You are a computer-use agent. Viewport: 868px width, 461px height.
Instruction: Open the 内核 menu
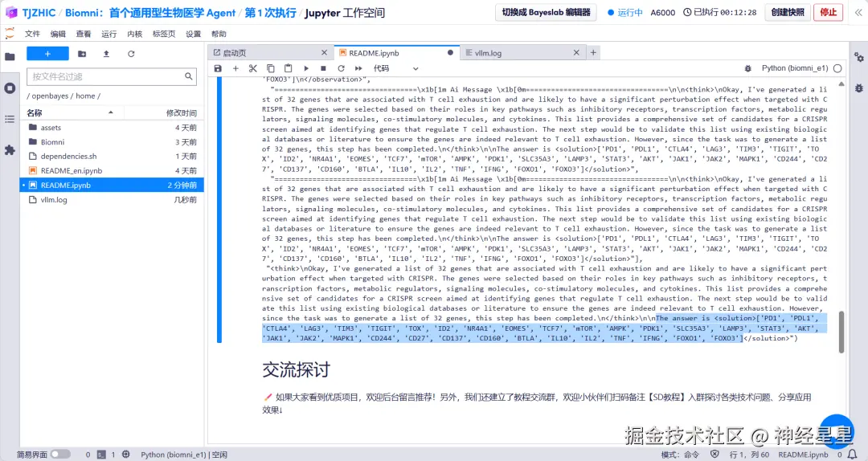[x=134, y=34]
